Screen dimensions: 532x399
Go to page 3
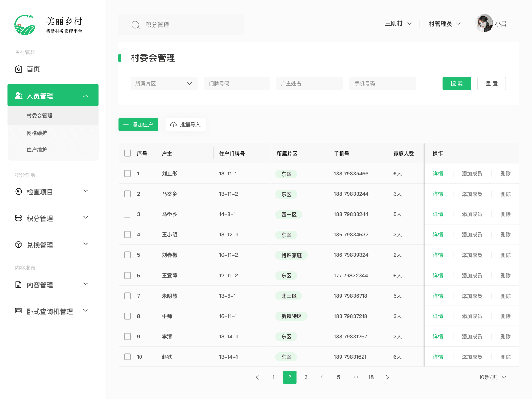point(306,377)
